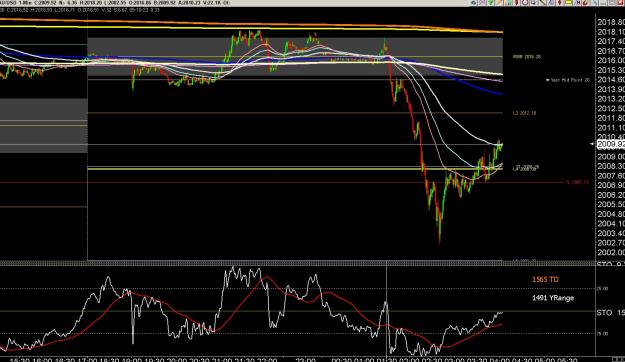Click the 2002.00 price axis label
The image size is (625, 362).
tap(611, 252)
